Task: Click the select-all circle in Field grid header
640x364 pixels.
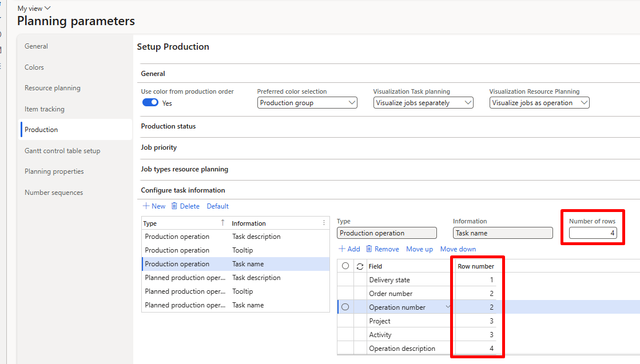Action: [345, 266]
